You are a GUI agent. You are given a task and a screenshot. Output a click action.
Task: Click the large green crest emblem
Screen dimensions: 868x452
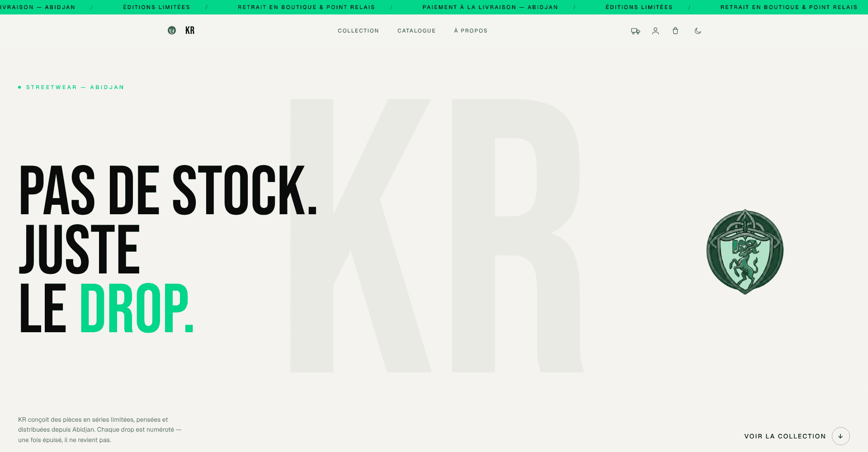coord(745,252)
